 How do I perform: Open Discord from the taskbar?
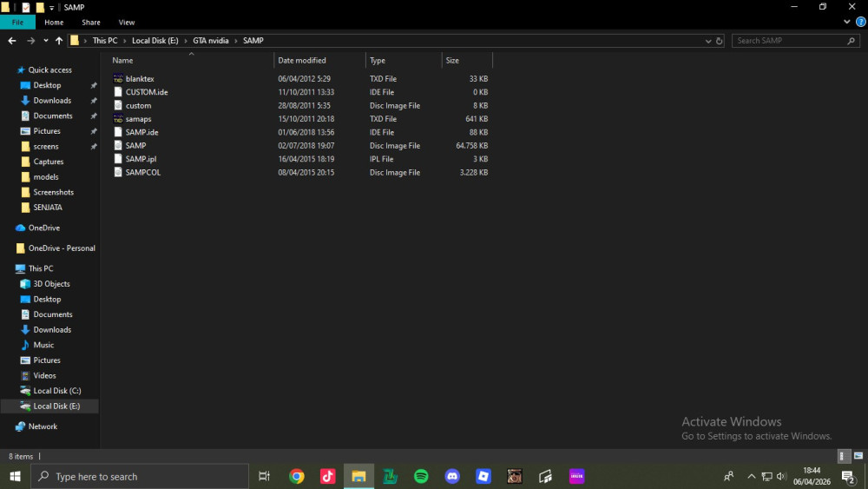(452, 476)
